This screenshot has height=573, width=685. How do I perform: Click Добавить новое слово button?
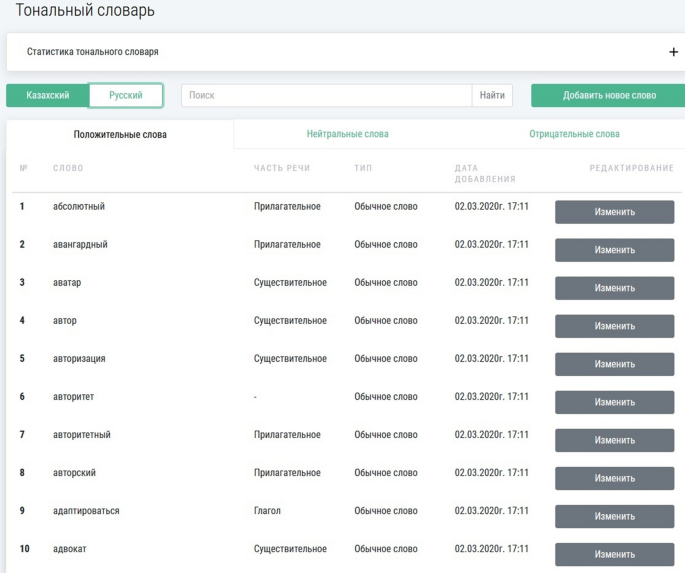click(x=609, y=95)
